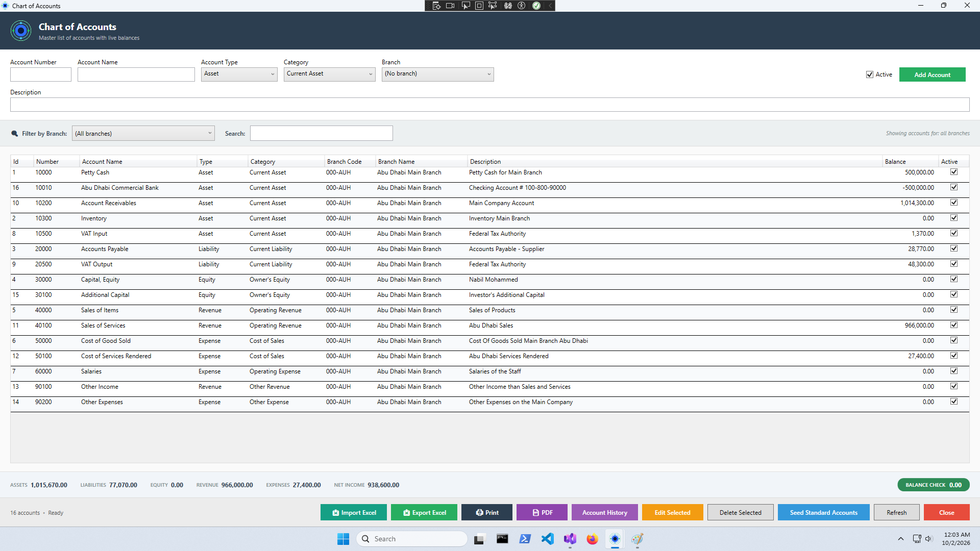Switch to Visual Studio purple icon
This screenshot has height=551, width=980.
[x=570, y=539]
